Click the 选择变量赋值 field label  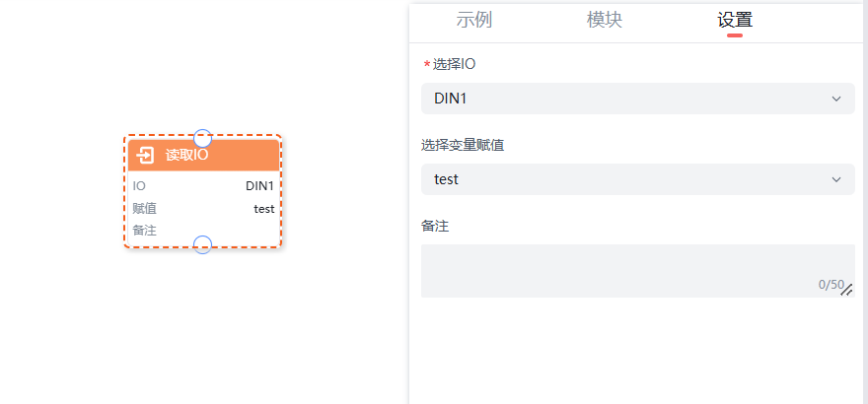[463, 145]
